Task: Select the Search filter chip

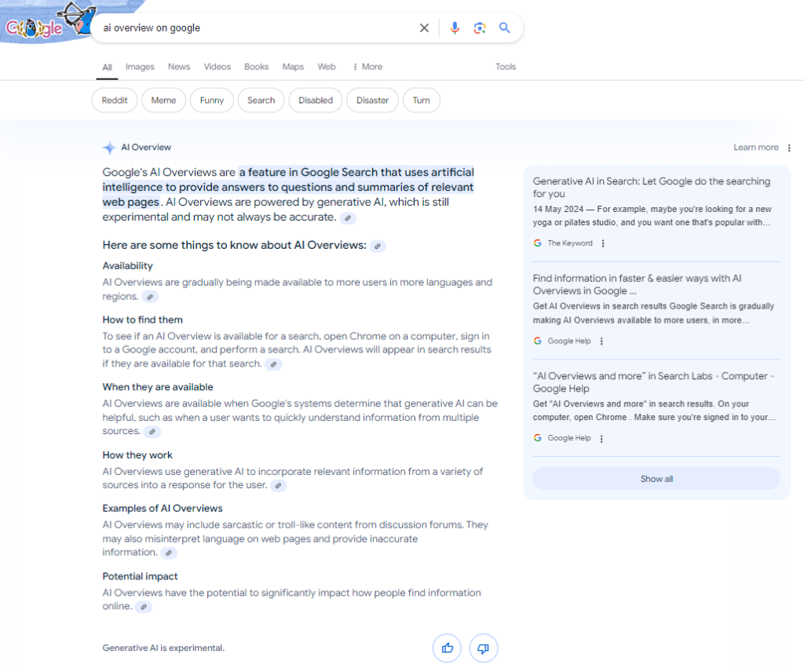Action: click(x=261, y=100)
